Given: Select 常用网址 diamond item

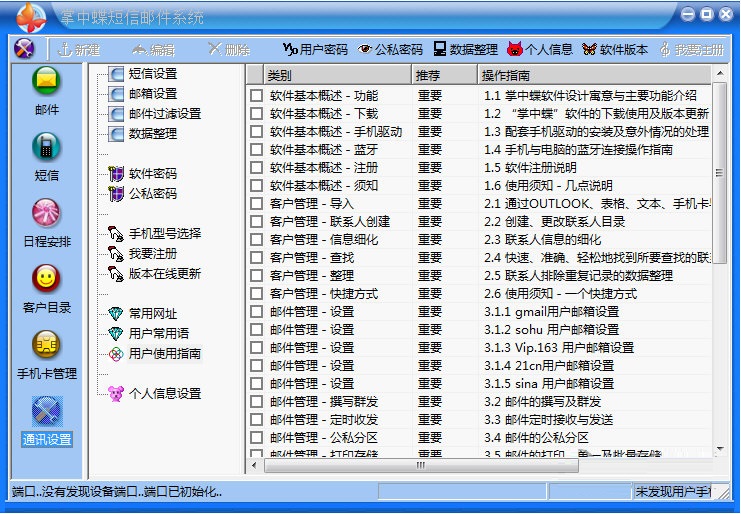Looking at the screenshot, I should (143, 314).
